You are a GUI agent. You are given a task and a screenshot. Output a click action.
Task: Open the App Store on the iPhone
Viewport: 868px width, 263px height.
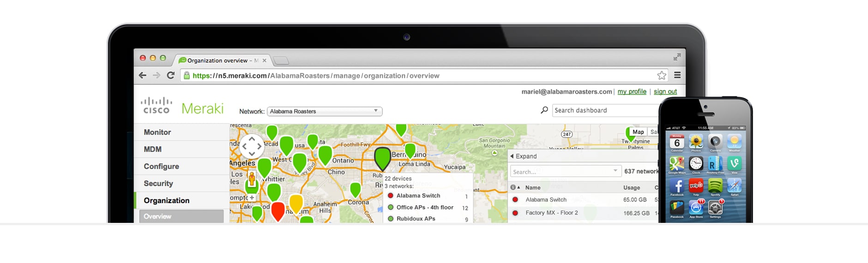[x=696, y=208]
